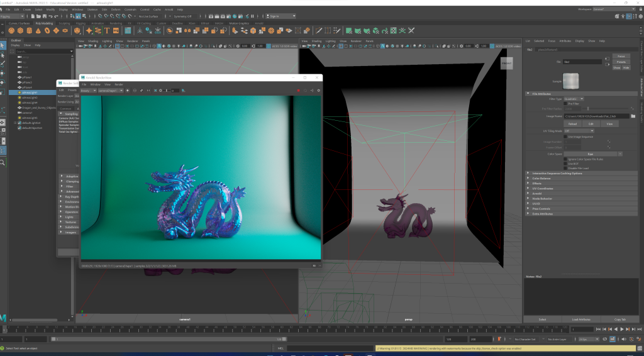Create a polygon cone from the shelf
Image resolution: width=644 pixels, height=356 pixels.
pos(38,31)
